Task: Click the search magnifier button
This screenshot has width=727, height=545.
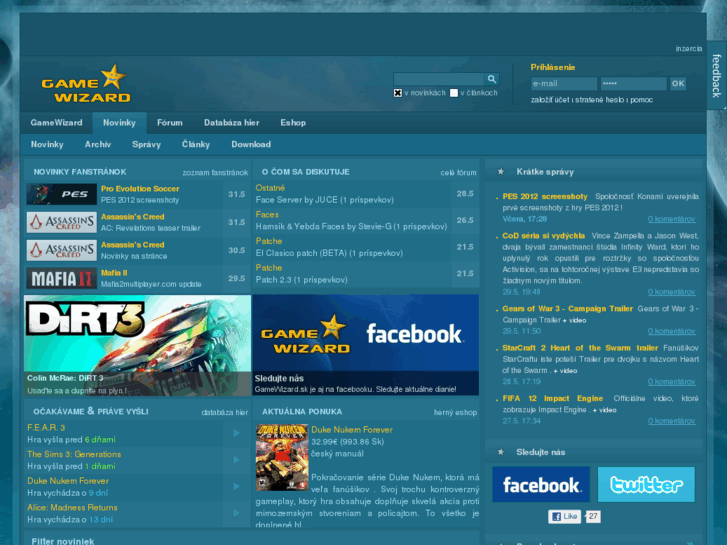Action: [491, 79]
